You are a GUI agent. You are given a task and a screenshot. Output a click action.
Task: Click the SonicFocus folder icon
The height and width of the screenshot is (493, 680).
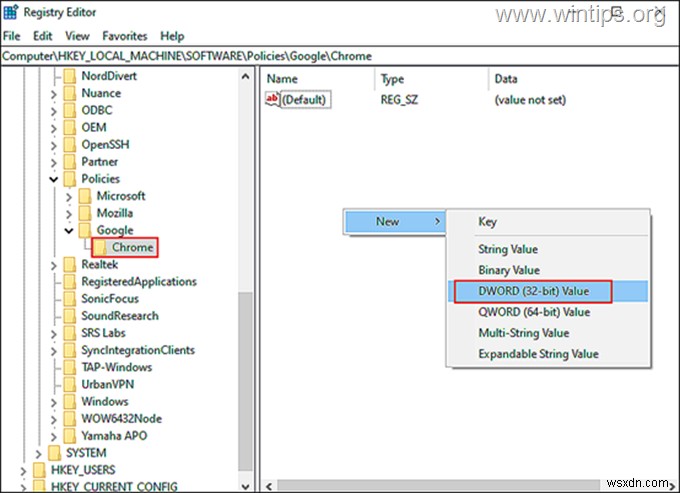tap(70, 299)
